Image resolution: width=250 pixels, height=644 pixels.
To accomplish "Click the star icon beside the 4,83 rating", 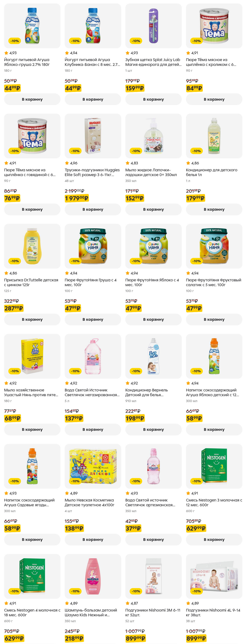I will (127, 163).
